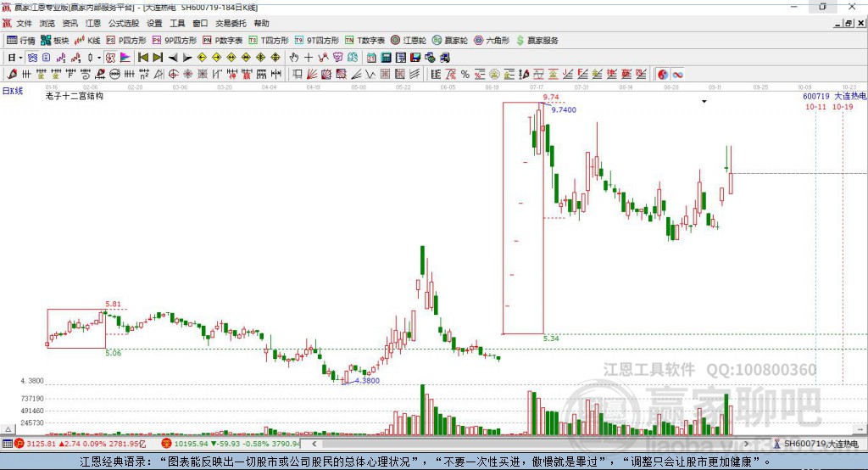Jump to last bar with skip-end icon
Viewport: 868px width, 470px height.
point(158,58)
